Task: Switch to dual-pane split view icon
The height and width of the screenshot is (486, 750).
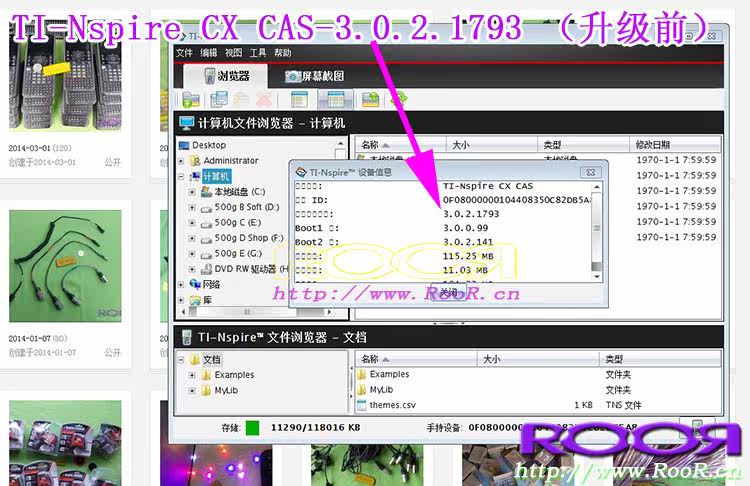Action: pyautogui.click(x=335, y=99)
